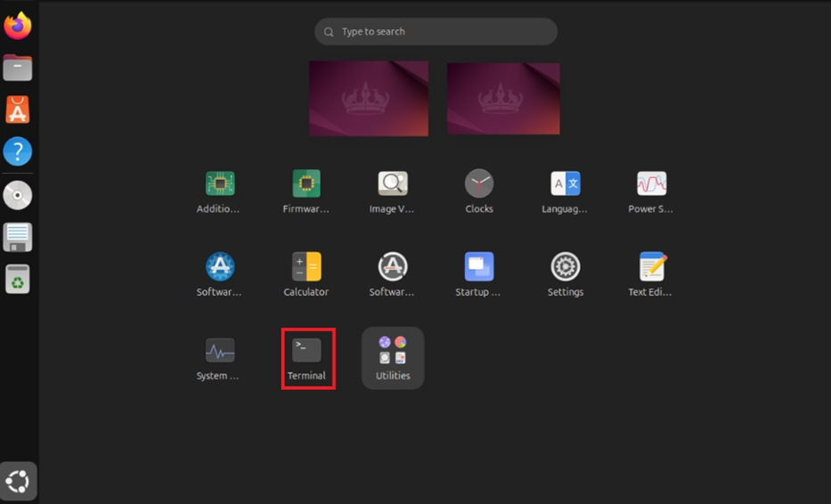Switch to the second workspace thumbnail
This screenshot has width=831, height=504.
tap(503, 98)
